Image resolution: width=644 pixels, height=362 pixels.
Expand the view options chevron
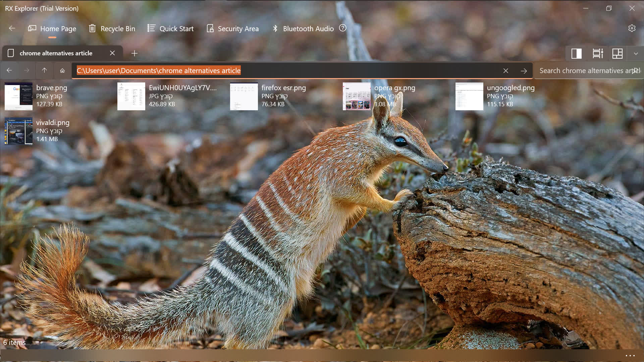pyautogui.click(x=636, y=53)
